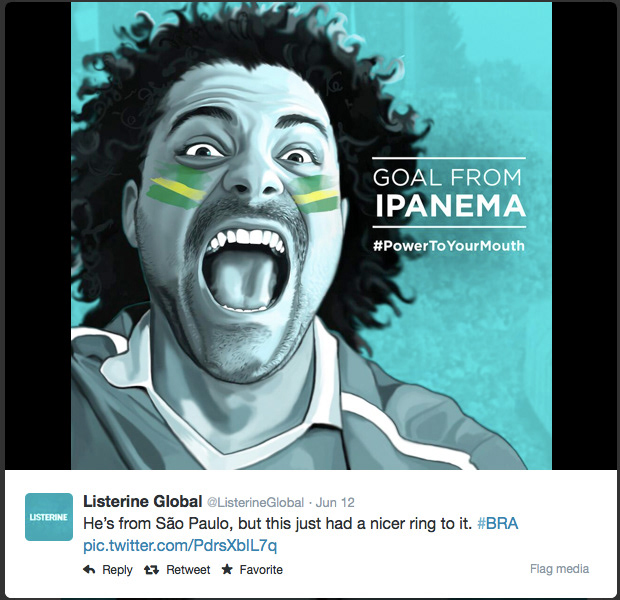This screenshot has height=600, width=620.
Task: Click the IPANEMA headline in the image
Action: [x=450, y=206]
